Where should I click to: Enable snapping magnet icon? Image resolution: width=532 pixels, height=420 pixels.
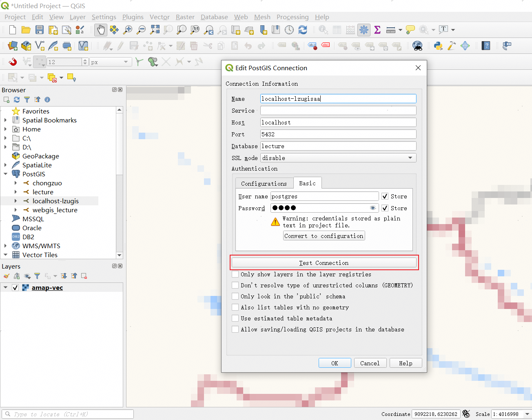coord(13,62)
